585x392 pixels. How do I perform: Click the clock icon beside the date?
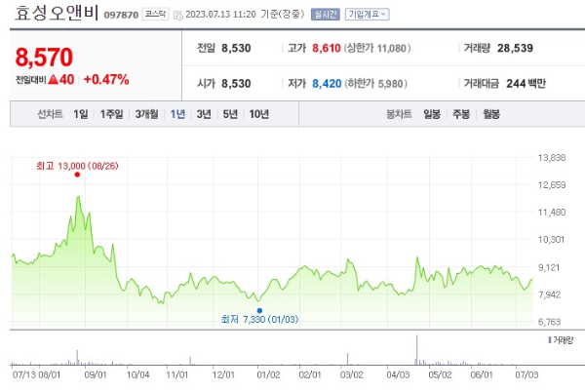coord(178,15)
